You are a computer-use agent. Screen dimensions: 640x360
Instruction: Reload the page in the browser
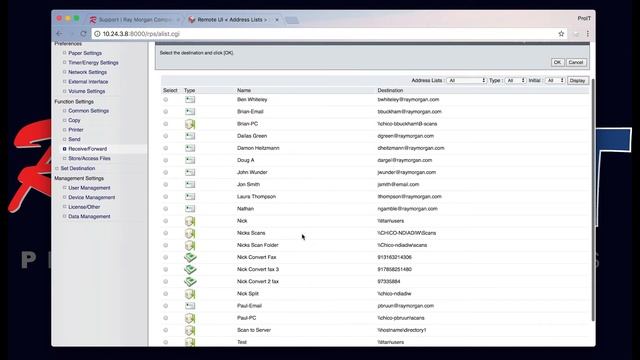point(83,34)
